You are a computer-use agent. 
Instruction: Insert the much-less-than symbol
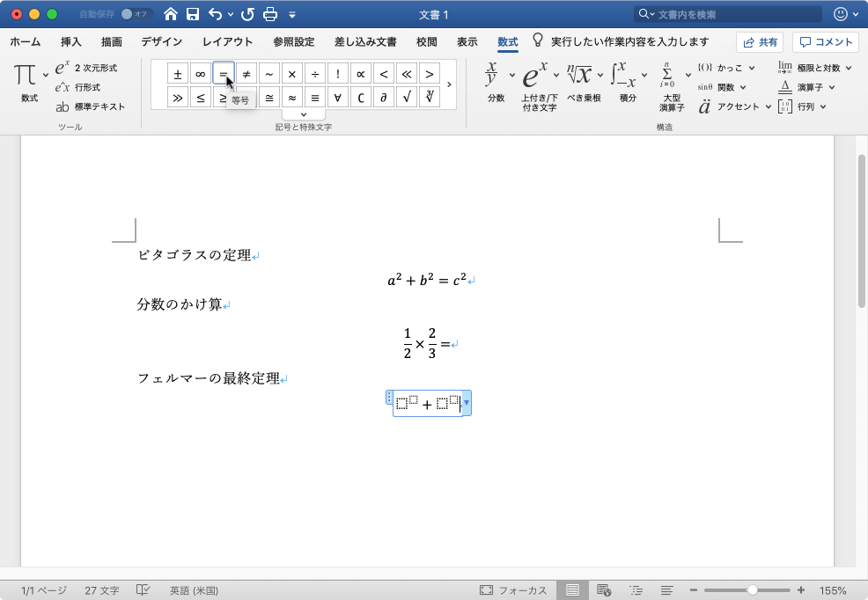(x=407, y=74)
